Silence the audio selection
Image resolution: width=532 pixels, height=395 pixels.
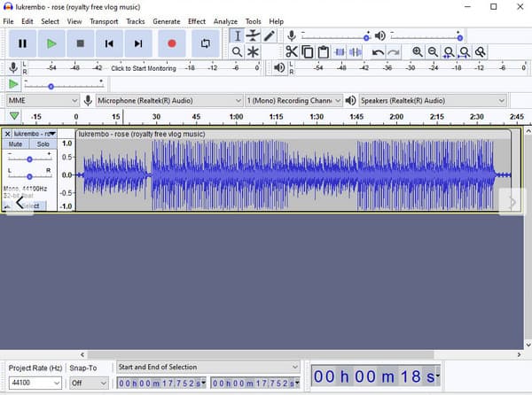click(x=356, y=52)
